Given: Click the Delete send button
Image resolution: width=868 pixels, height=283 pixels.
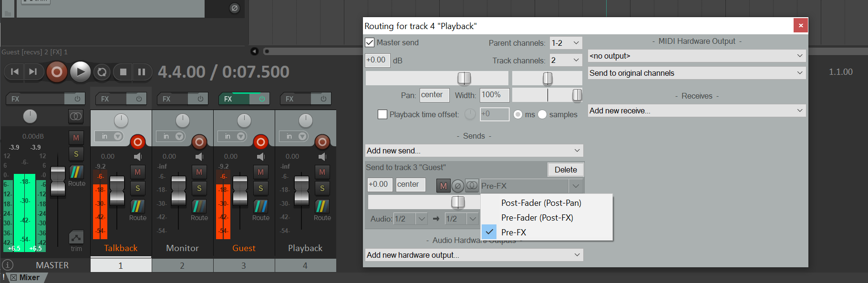Looking at the screenshot, I should click(565, 170).
